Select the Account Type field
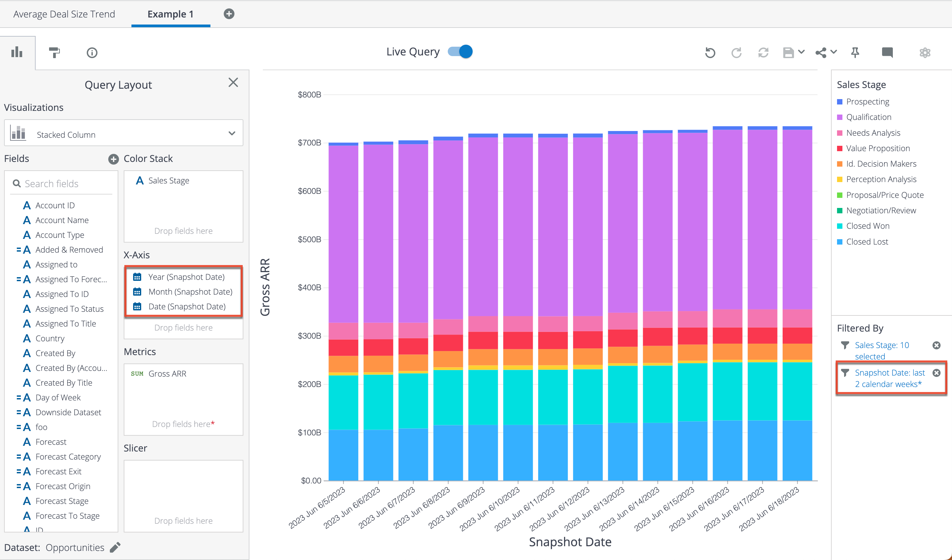Screen dimensions: 952x560 point(60,235)
